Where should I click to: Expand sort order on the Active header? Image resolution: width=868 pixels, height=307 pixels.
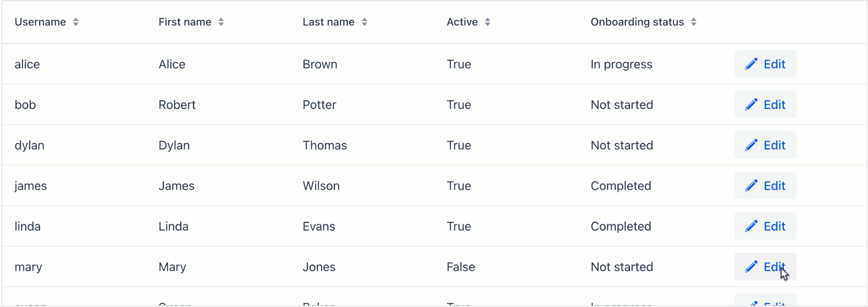[487, 21]
